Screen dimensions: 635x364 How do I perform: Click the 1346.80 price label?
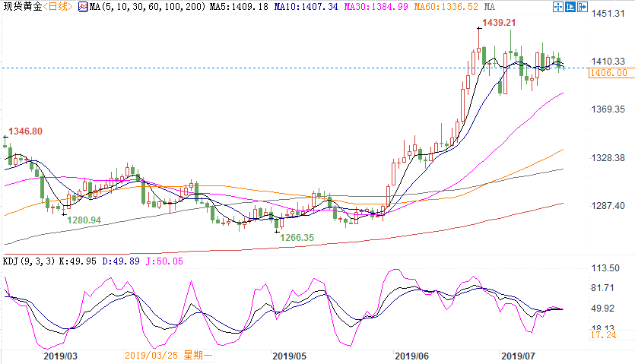pos(24,131)
